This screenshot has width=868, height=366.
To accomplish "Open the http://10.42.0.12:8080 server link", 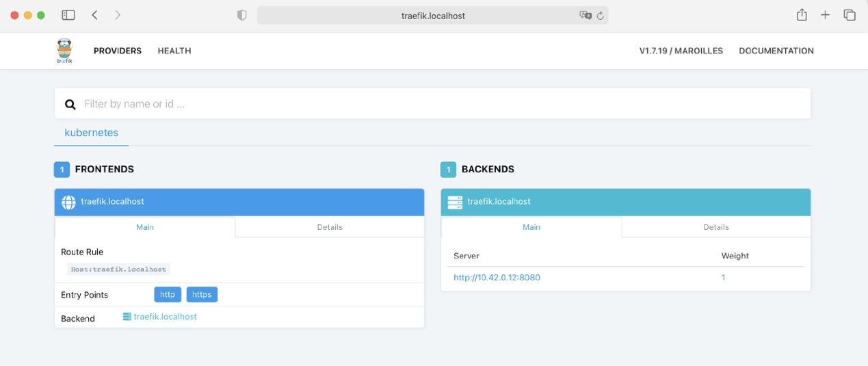I will coord(497,278).
